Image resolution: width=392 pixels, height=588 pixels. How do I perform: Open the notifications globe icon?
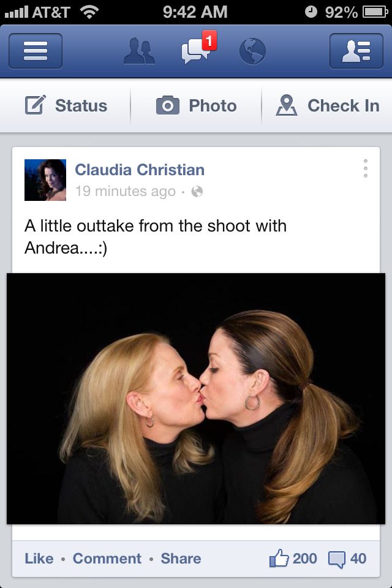(x=252, y=51)
